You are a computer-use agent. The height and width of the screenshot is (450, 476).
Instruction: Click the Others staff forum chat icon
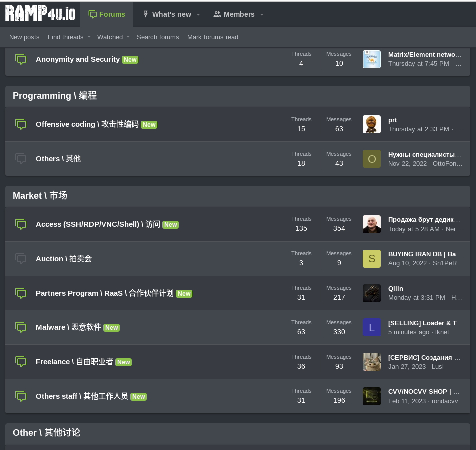[21, 396]
